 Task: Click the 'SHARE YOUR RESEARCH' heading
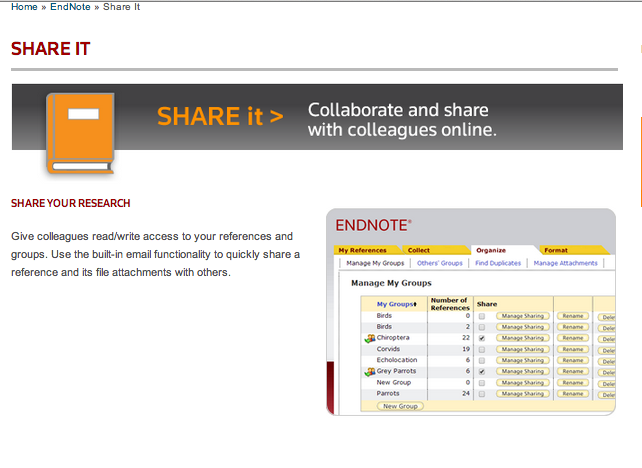70,203
